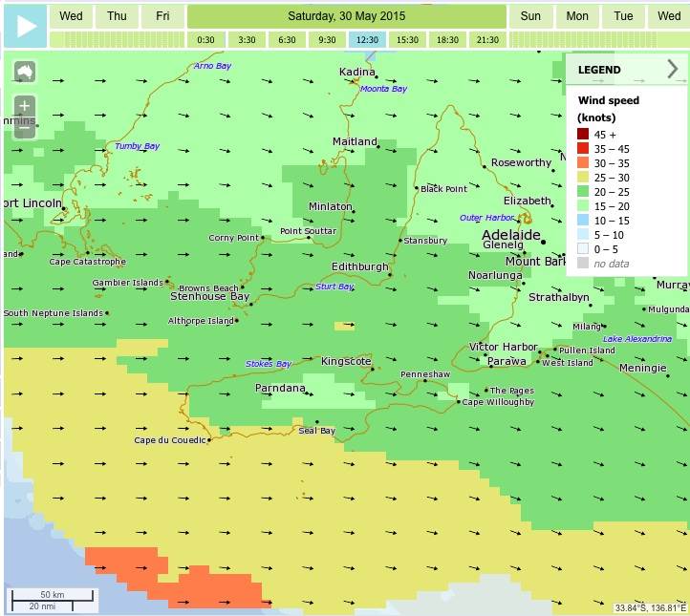Zoom in with the plus button
Screen dimensions: 690x616
(24, 105)
